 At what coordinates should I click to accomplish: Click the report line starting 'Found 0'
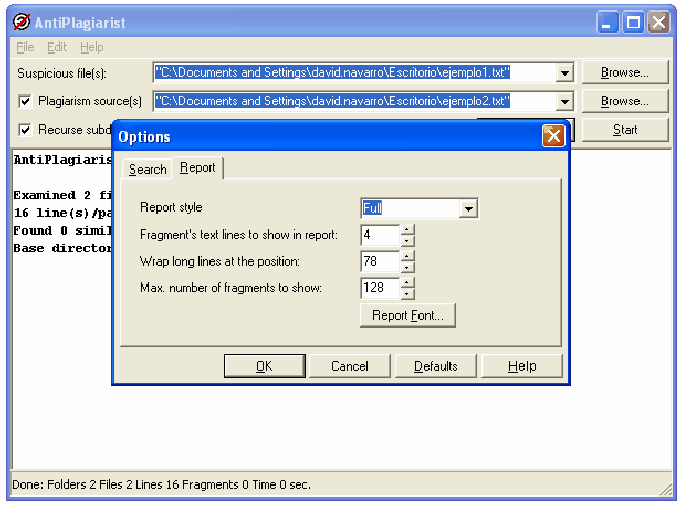tap(62, 231)
